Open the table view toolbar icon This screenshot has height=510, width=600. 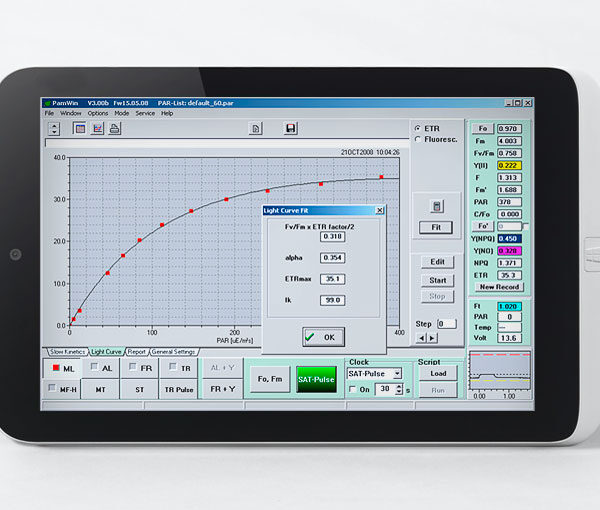80,129
